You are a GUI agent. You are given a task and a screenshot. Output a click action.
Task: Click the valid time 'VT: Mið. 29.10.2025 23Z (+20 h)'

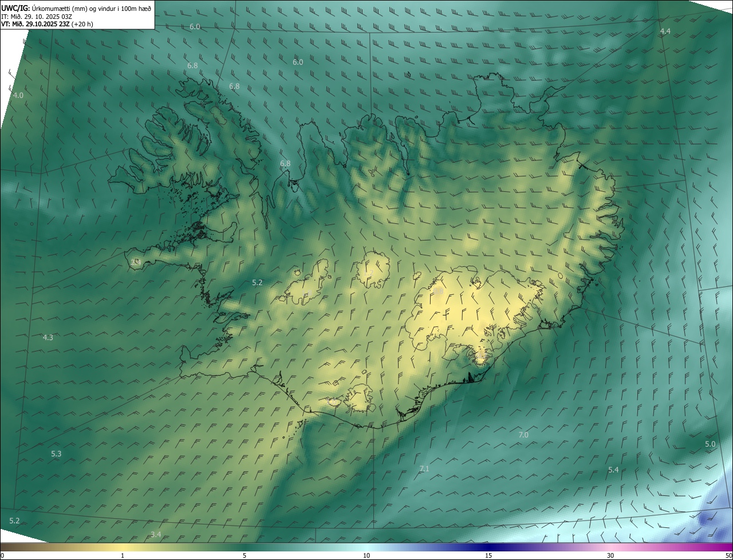[47, 24]
